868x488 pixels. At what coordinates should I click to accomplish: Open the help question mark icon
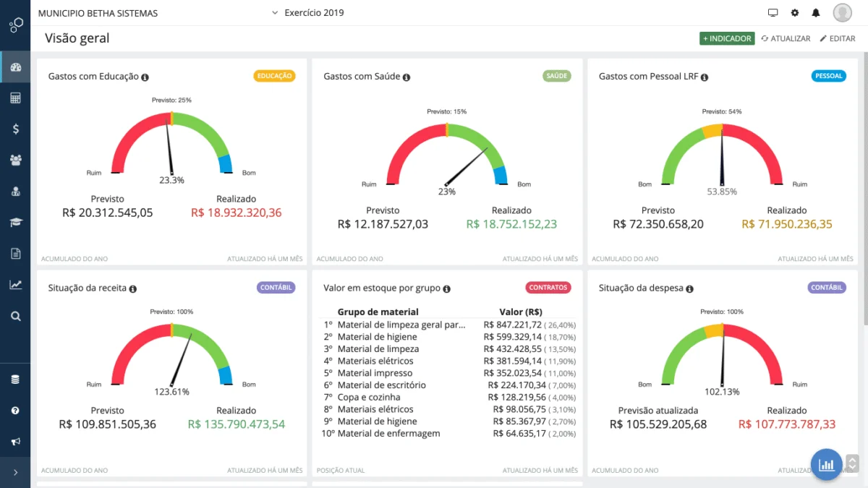(x=15, y=411)
